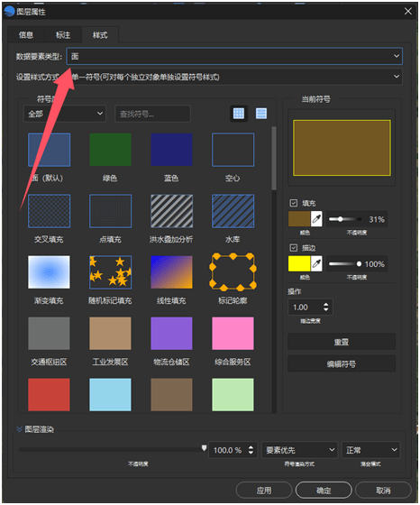420x505 pixels.
Task: Switch to the 标注 tab
Action: (x=63, y=35)
